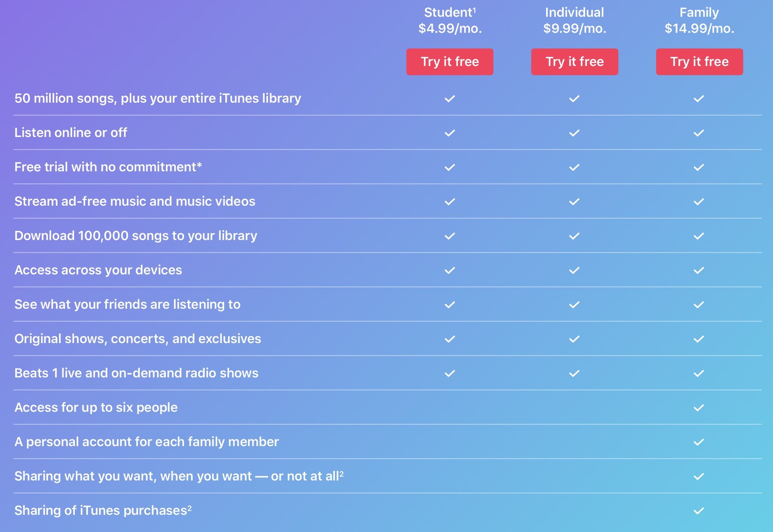The height and width of the screenshot is (532, 773).
Task: Select the See what your friends are listening to row
Action: tap(128, 305)
